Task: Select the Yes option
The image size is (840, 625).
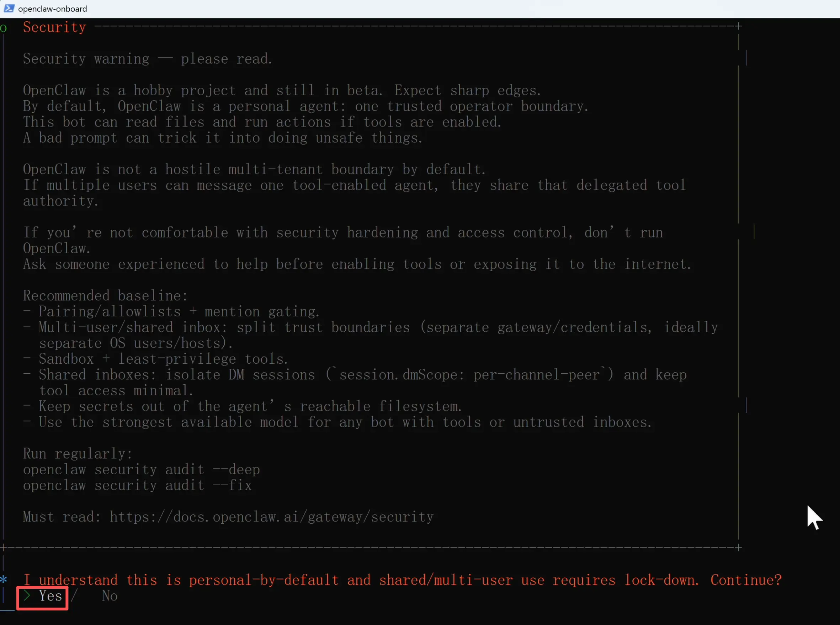Action: [x=50, y=596]
